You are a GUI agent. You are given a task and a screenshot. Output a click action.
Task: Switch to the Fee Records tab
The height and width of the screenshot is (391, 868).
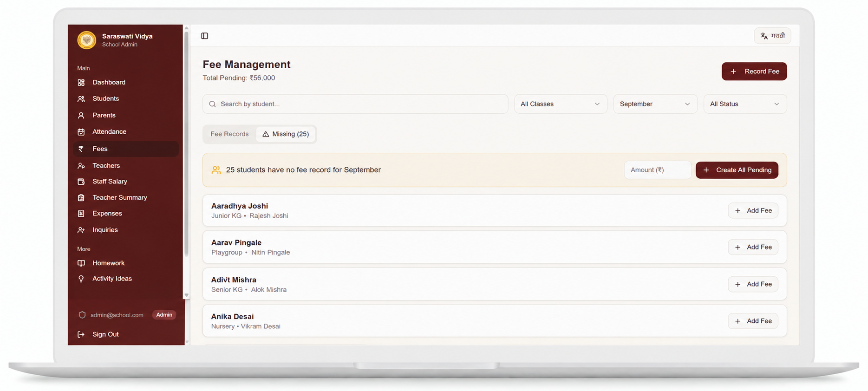click(229, 134)
